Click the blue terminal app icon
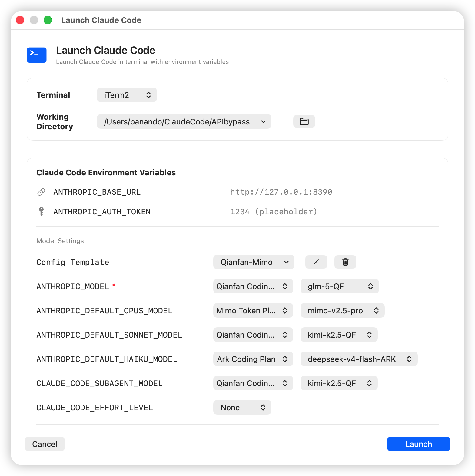Screen dimensions: 475x476 37,55
